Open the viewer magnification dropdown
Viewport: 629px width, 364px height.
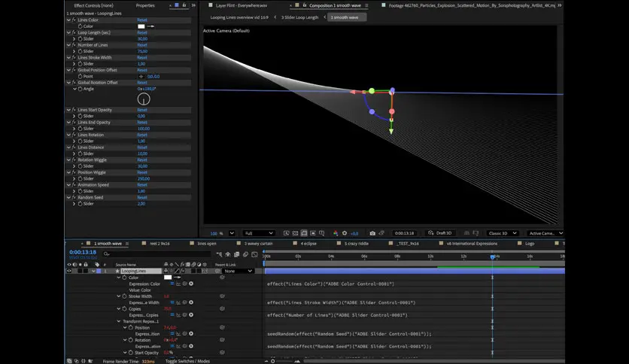232,233
